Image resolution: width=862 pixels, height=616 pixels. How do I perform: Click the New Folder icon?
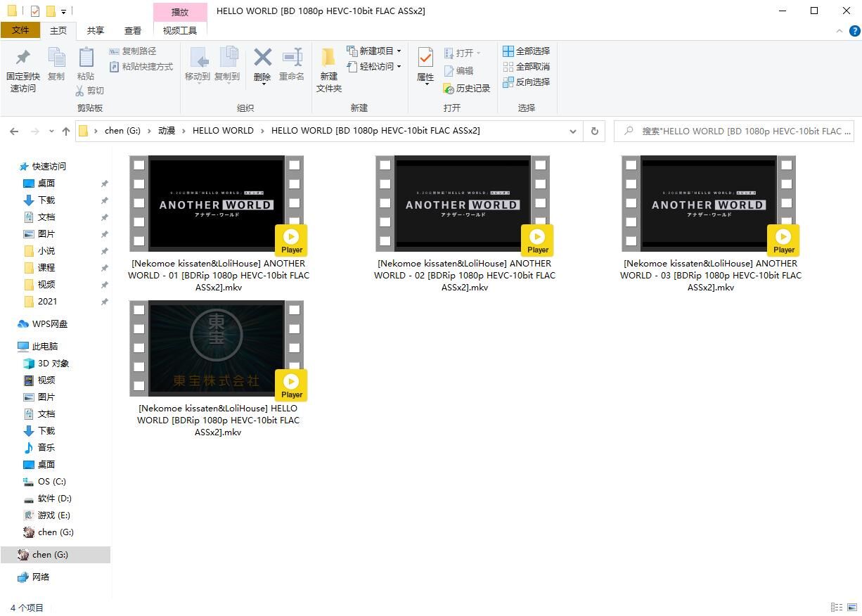pyautogui.click(x=328, y=59)
